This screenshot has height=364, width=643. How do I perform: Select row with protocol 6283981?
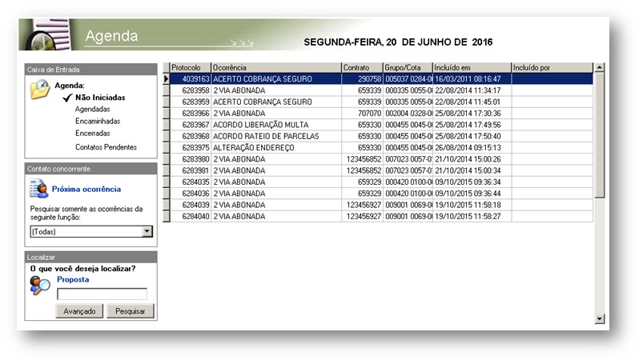click(x=381, y=170)
